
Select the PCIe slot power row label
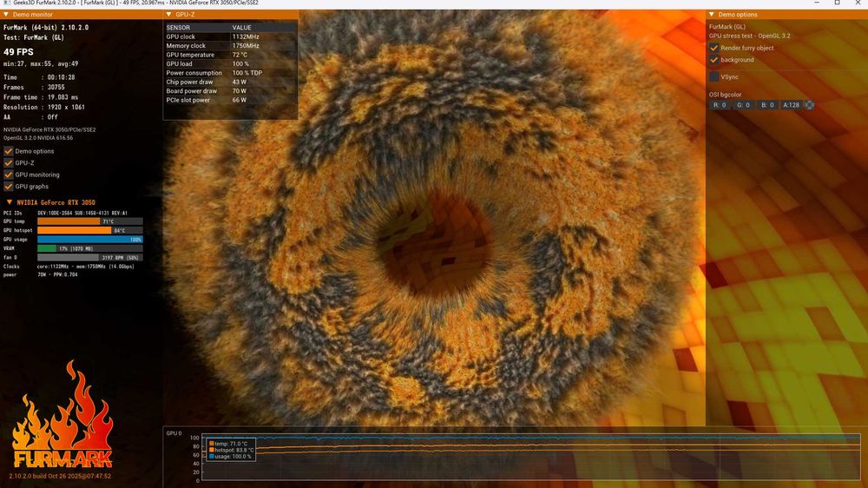pyautogui.click(x=187, y=100)
